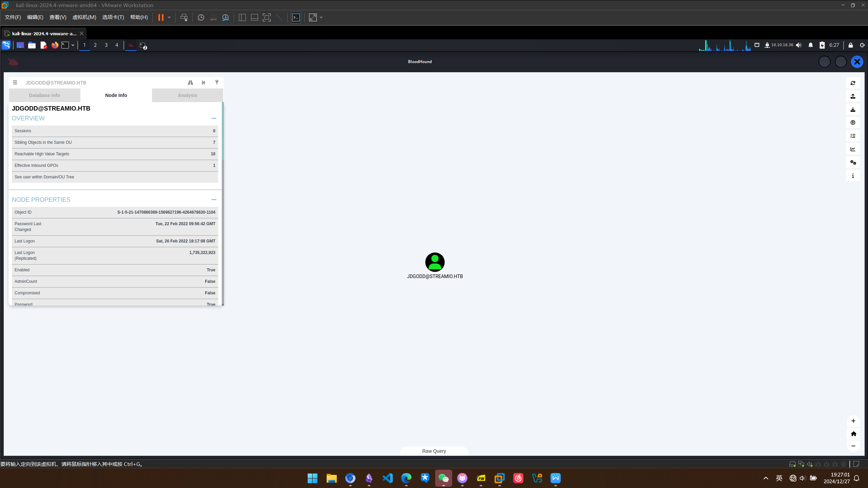The width and height of the screenshot is (868, 488).
Task: Open the Raw Query panel
Action: 434,451
